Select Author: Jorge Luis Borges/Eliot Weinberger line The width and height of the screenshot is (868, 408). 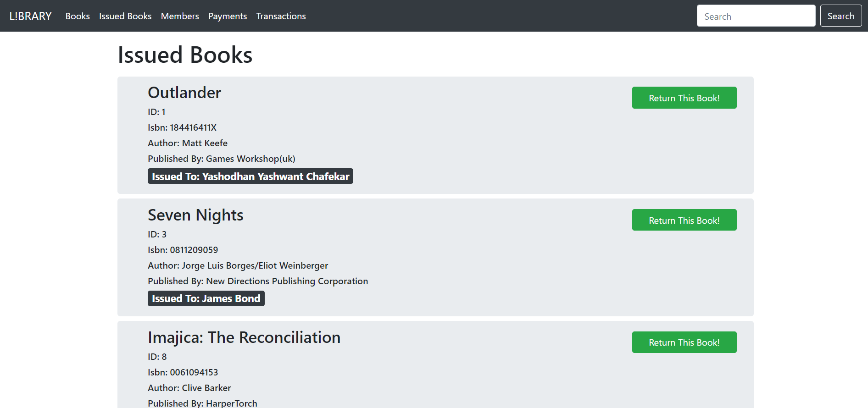[238, 265]
